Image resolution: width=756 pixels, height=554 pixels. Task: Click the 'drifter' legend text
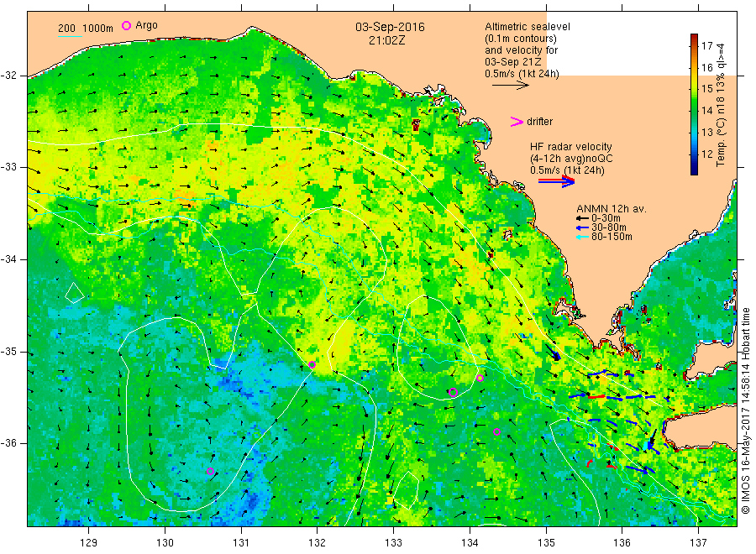click(540, 122)
